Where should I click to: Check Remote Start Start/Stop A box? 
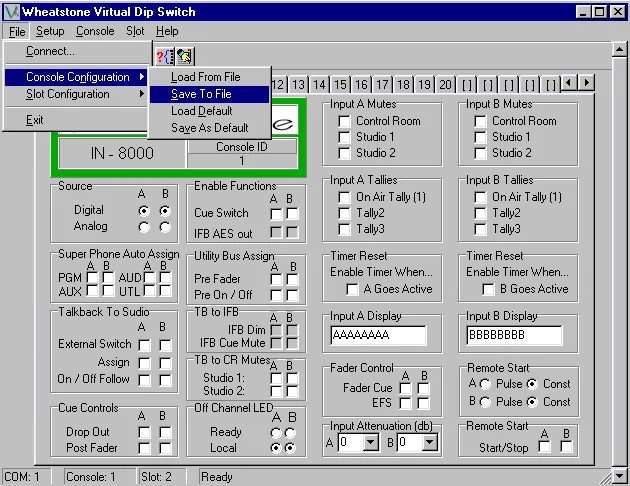click(x=544, y=447)
